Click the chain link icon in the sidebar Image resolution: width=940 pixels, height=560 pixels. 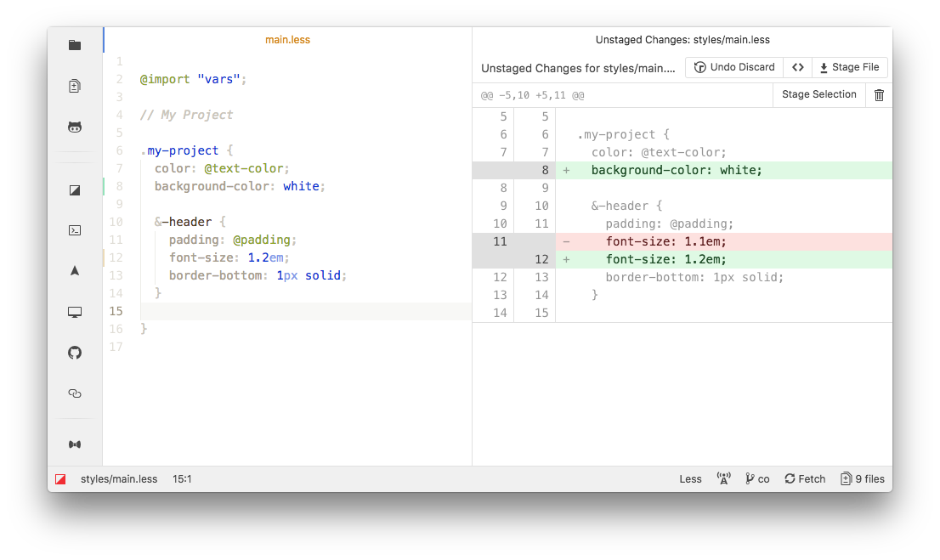(75, 393)
